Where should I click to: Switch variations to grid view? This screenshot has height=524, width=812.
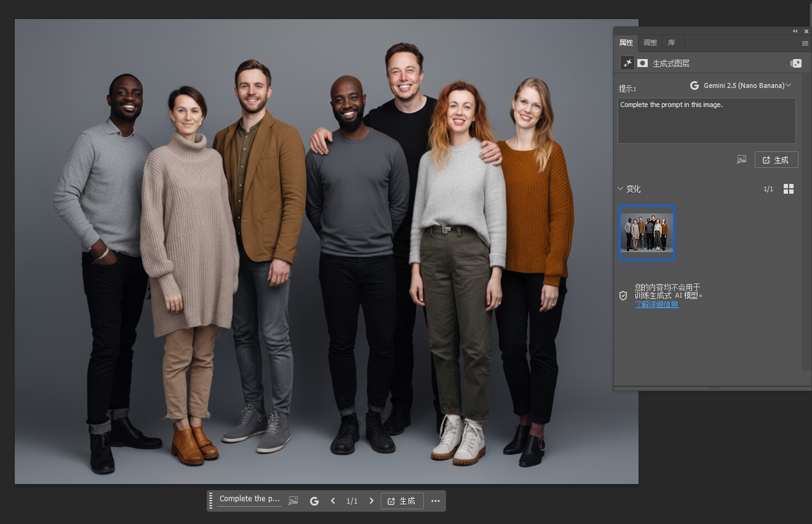click(x=789, y=189)
